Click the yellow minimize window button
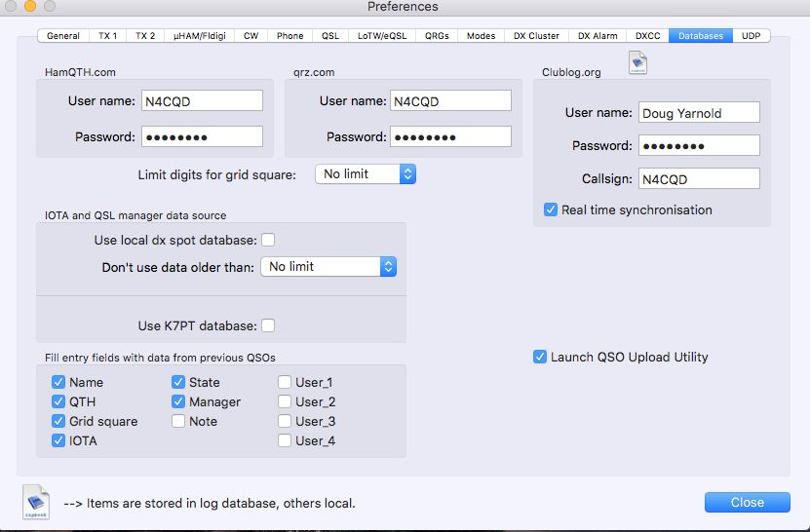This screenshot has height=532, width=810. [x=30, y=7]
